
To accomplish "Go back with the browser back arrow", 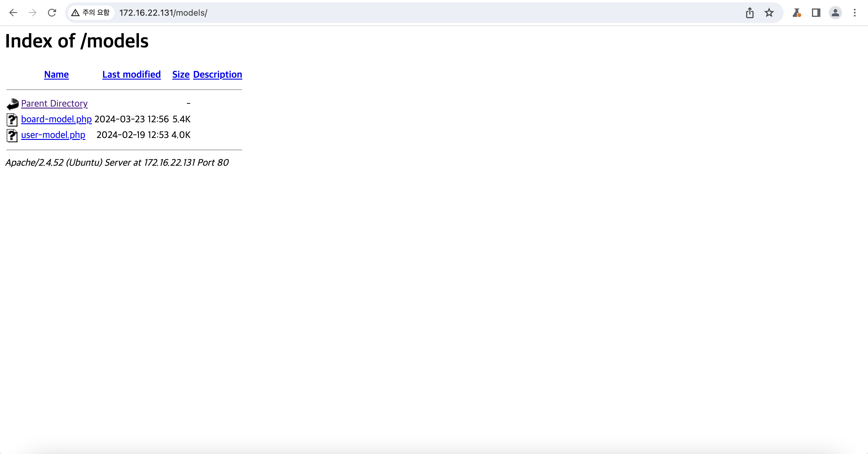I will pos(13,13).
